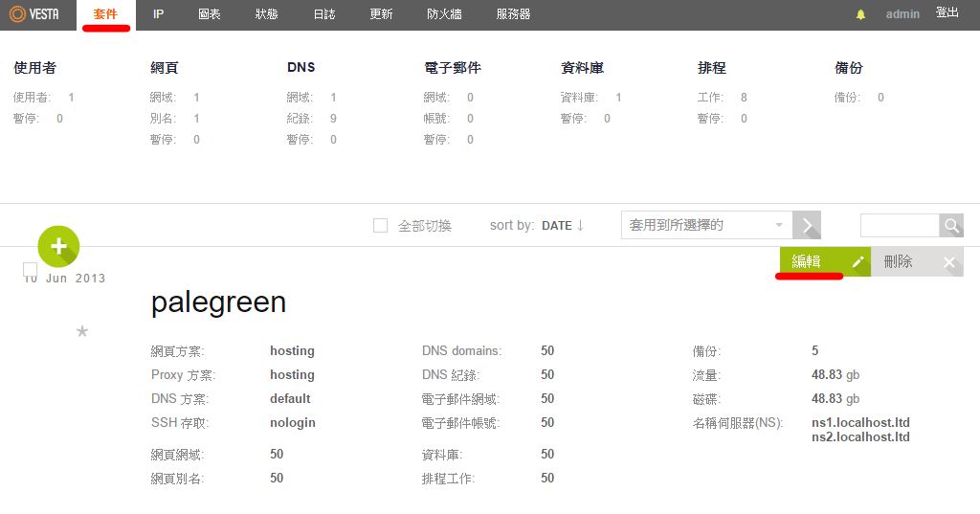This screenshot has height=514, width=980.
Task: Open the DNS section summary
Action: point(301,68)
